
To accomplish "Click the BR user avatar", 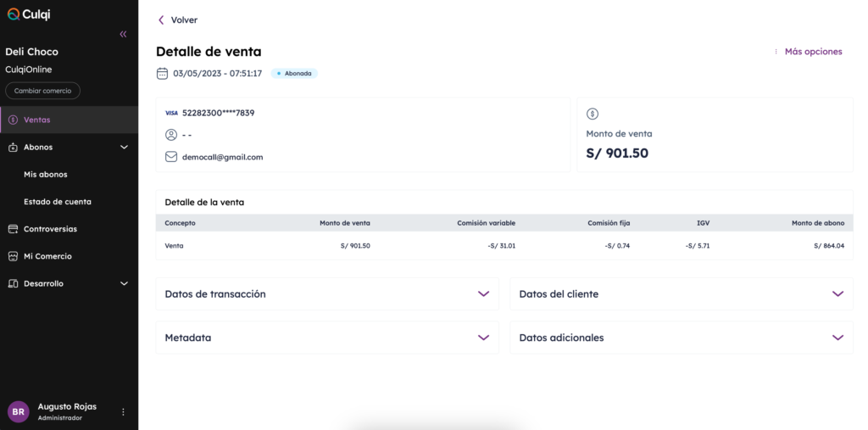I will click(19, 411).
